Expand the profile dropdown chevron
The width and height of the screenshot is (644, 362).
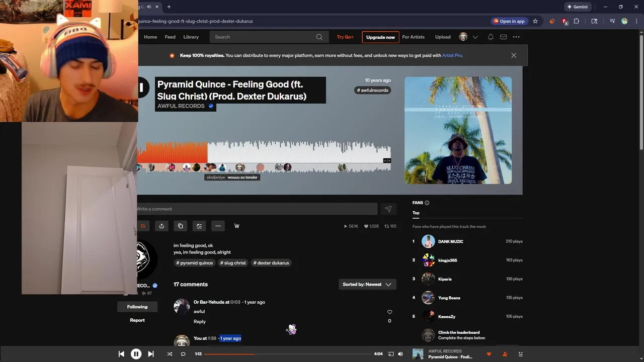coord(475,37)
